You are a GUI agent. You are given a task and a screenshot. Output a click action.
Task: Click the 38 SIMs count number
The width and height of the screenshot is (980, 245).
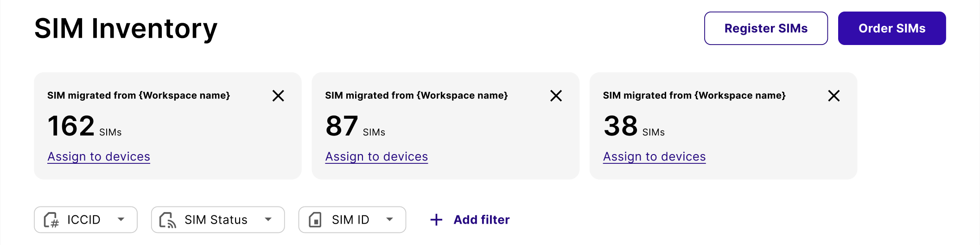pos(620,126)
